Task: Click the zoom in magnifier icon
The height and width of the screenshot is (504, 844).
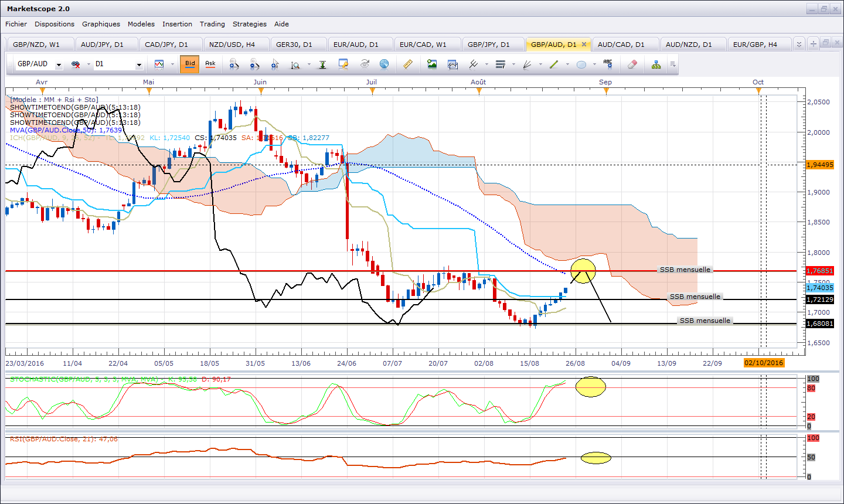Action: click(234, 64)
